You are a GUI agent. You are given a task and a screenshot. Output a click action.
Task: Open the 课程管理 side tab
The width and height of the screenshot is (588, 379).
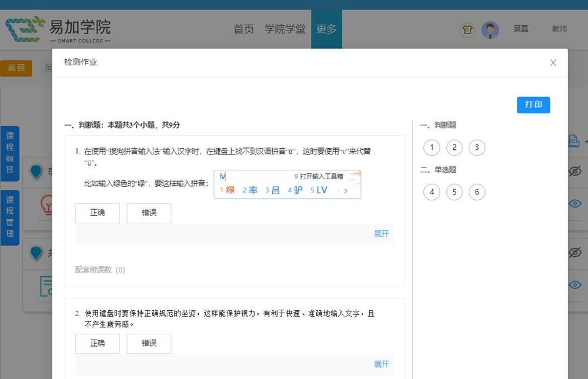pyautogui.click(x=10, y=217)
